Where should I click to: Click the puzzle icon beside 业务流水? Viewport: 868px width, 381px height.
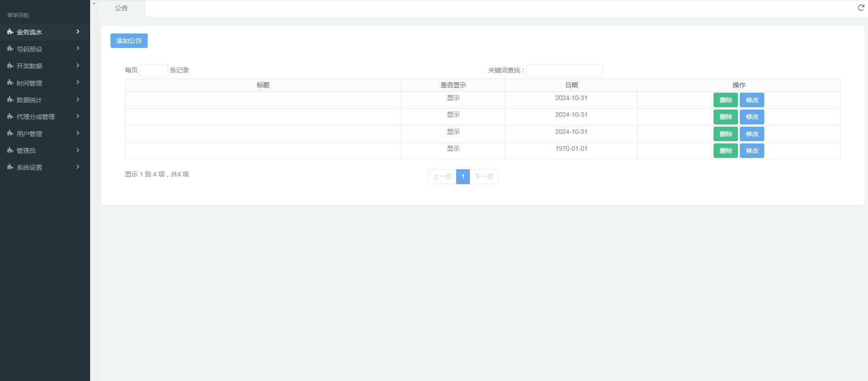point(10,32)
